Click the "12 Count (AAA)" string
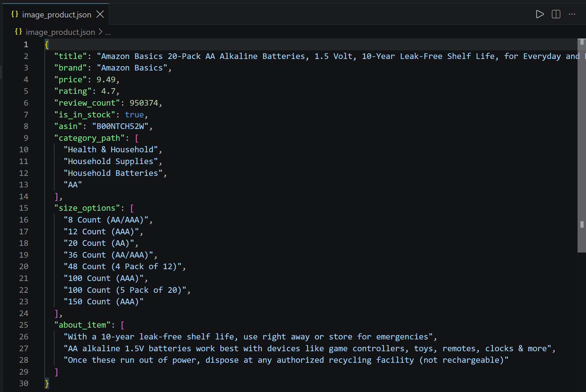This screenshot has width=586, height=392. (101, 232)
